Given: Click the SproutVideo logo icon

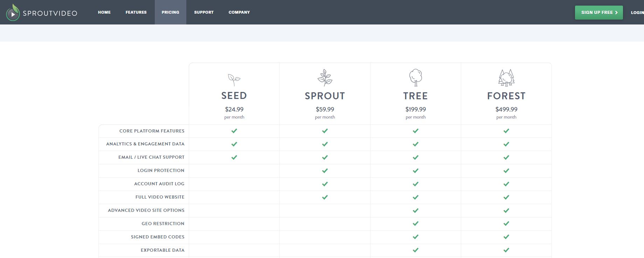Looking at the screenshot, I should click(13, 13).
